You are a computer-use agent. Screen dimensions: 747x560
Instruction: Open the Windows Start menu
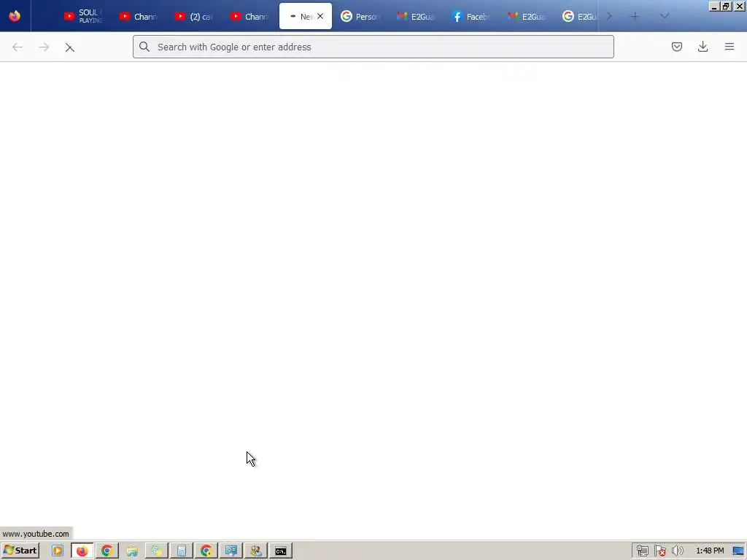pos(20,551)
